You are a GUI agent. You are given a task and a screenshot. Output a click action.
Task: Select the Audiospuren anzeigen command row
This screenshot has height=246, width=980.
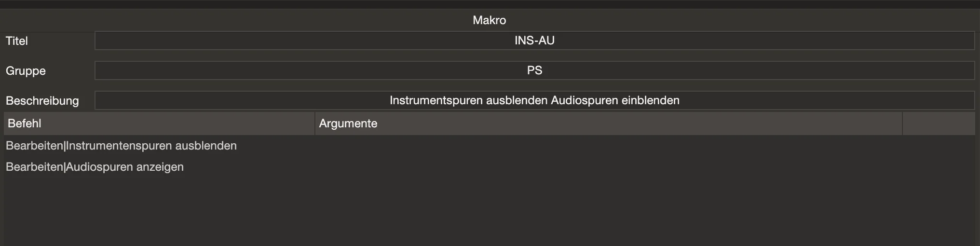490,167
